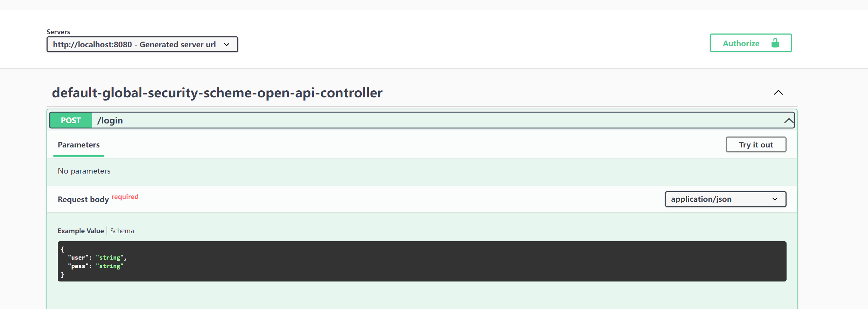The image size is (868, 309).
Task: Collapse the POST /login operation arrow
Action: [789, 121]
